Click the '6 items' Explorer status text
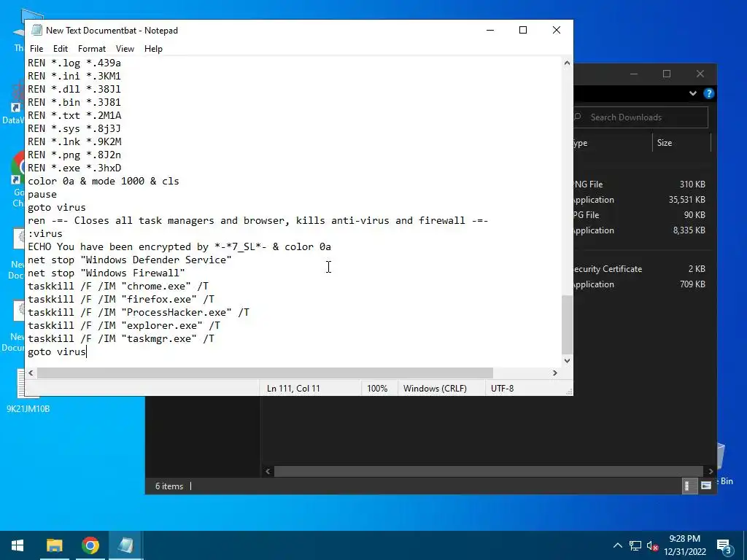This screenshot has width=747, height=560. coord(169,486)
